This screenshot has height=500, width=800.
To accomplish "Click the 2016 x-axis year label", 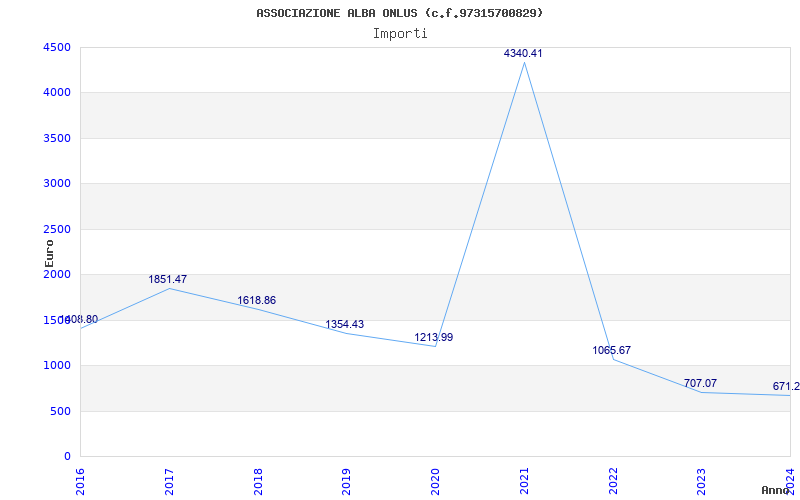I will 80,481.
